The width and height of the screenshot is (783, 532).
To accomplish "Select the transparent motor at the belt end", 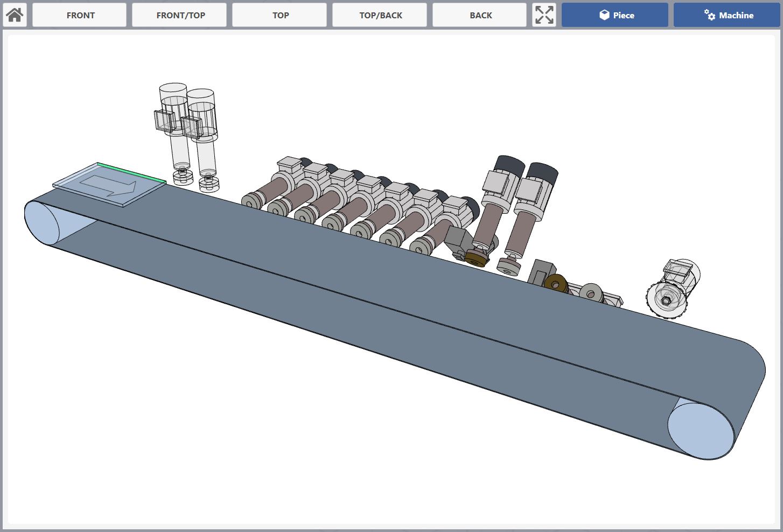I will [673, 290].
